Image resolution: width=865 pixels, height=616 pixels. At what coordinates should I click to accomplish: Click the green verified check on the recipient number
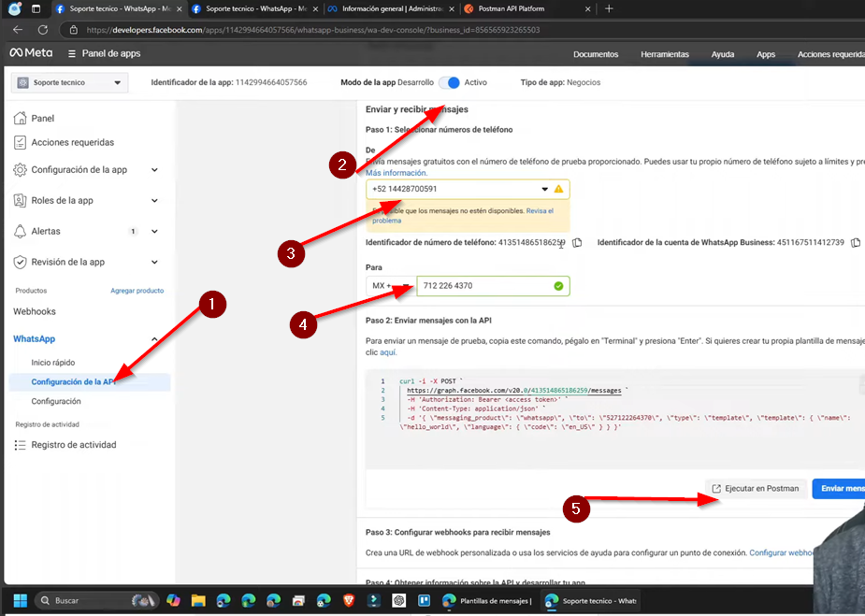pos(558,286)
